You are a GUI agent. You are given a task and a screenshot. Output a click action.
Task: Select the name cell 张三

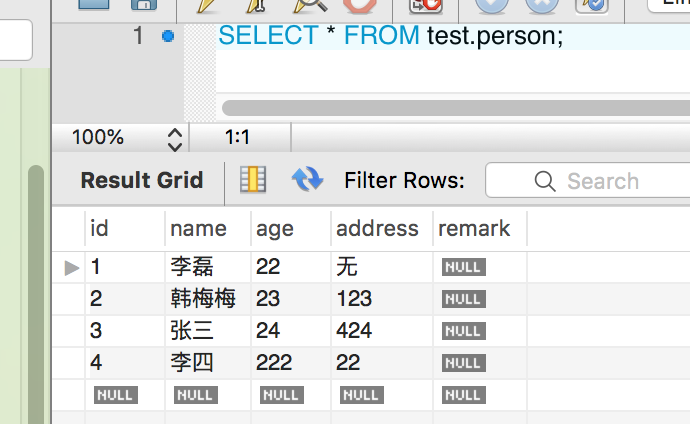(208, 331)
